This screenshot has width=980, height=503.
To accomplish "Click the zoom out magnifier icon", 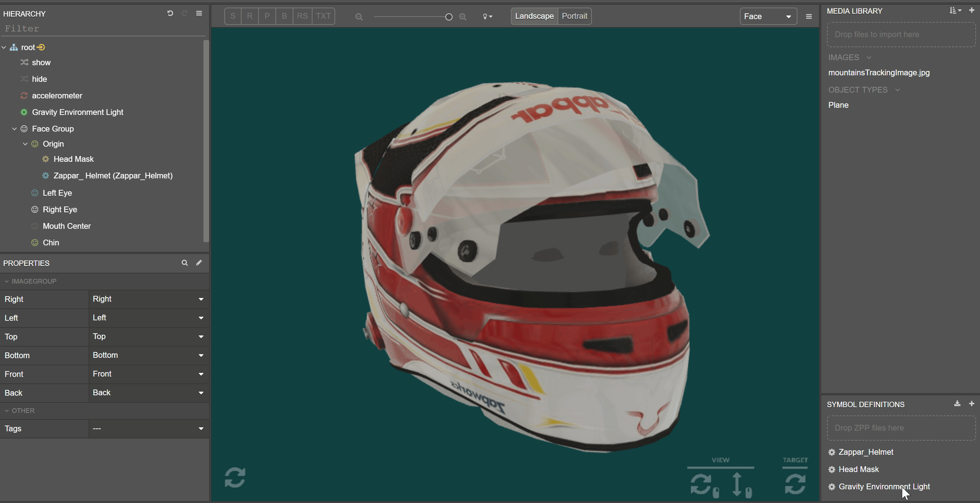I will pos(359,17).
